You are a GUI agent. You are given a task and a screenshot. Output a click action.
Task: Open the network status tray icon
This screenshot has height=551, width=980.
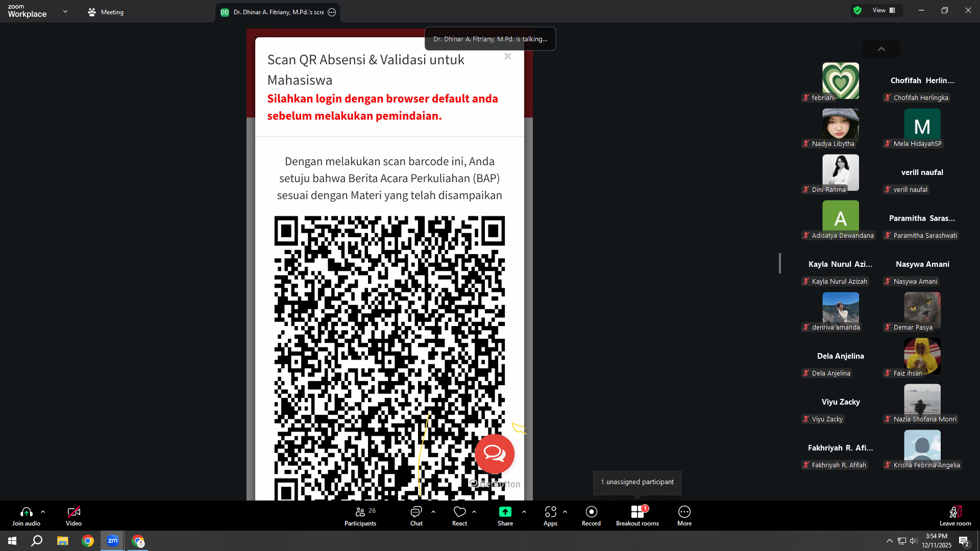point(902,541)
